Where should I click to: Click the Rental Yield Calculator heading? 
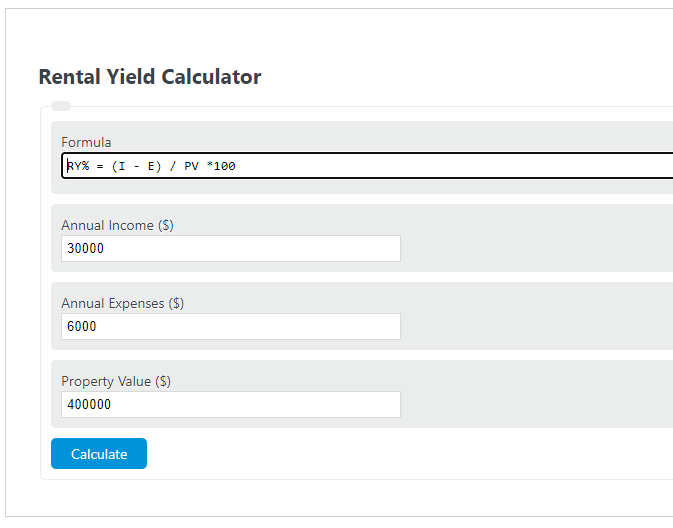tap(150, 77)
